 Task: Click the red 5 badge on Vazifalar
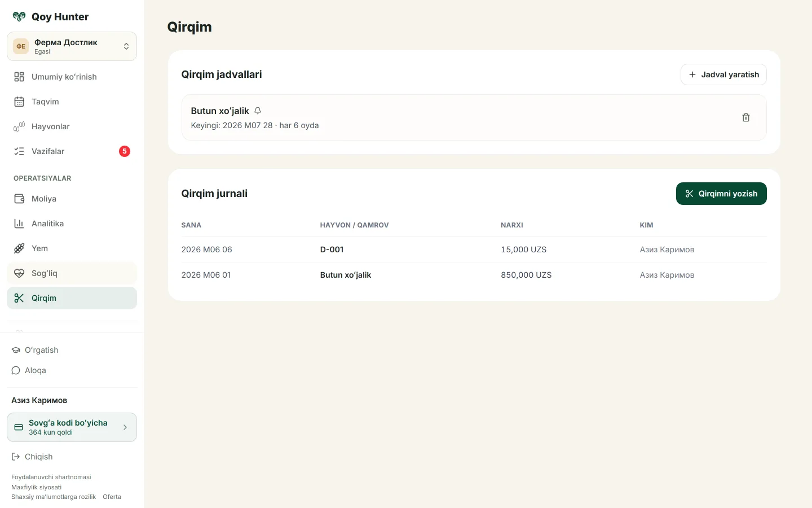pyautogui.click(x=125, y=151)
